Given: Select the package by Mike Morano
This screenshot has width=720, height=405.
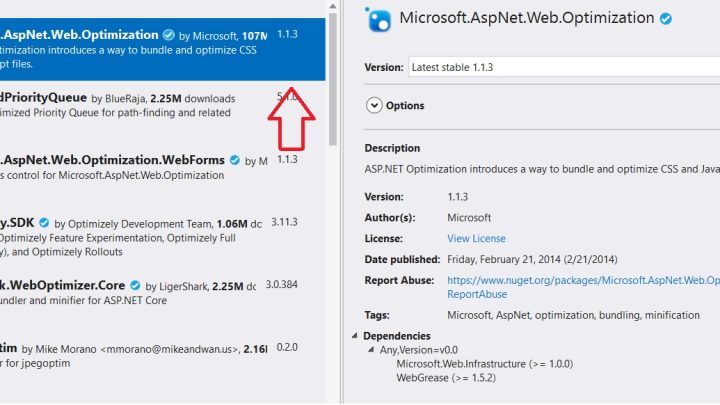Looking at the screenshot, I should point(163,362).
